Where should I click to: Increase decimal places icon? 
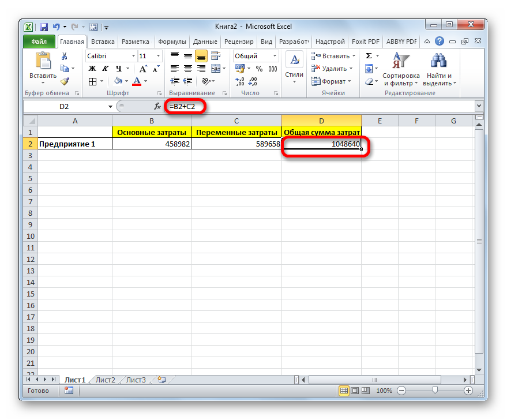(x=240, y=81)
